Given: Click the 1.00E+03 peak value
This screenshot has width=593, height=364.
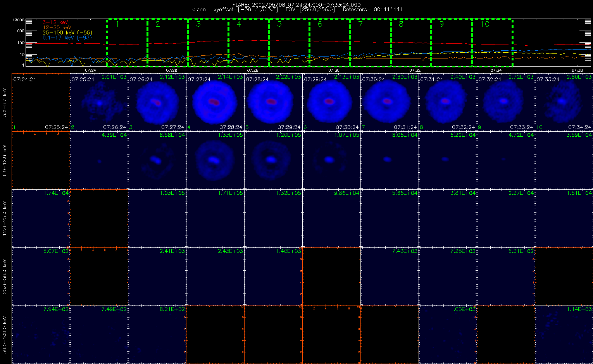Looking at the screenshot, I should [x=463, y=309].
